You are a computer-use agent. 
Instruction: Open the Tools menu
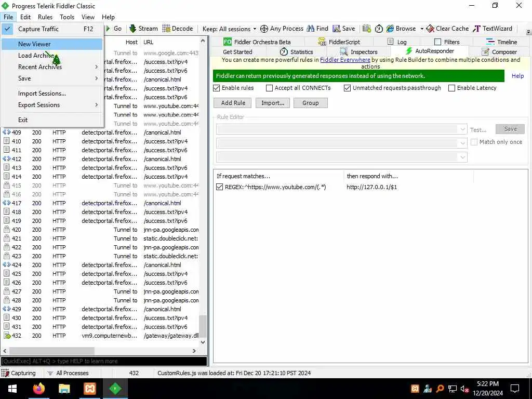[x=67, y=17]
